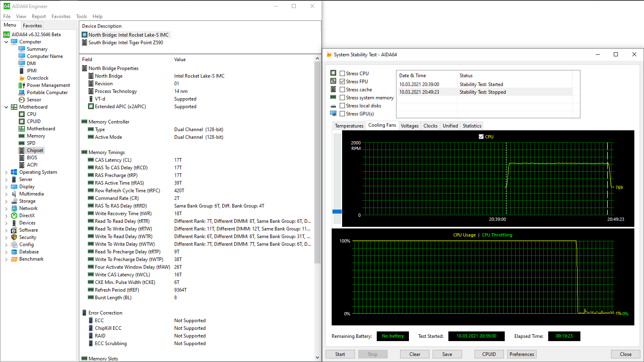Open the Summary item icon in tree
Viewport: 644px width, 362px height.
coord(22,49)
